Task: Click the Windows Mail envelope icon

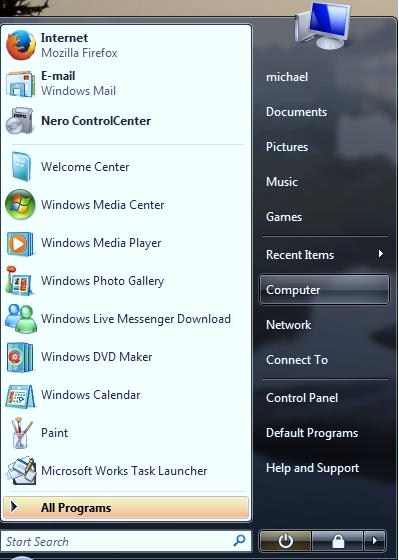Action: 20,83
